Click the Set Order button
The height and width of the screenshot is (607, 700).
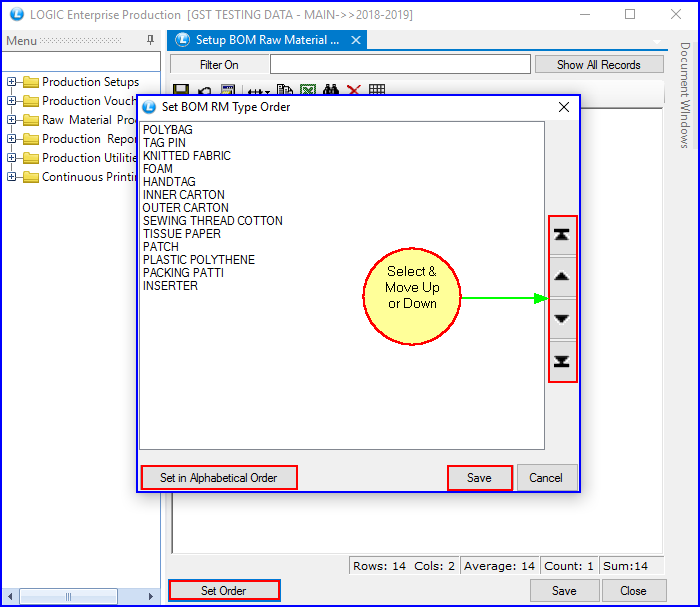click(x=224, y=590)
